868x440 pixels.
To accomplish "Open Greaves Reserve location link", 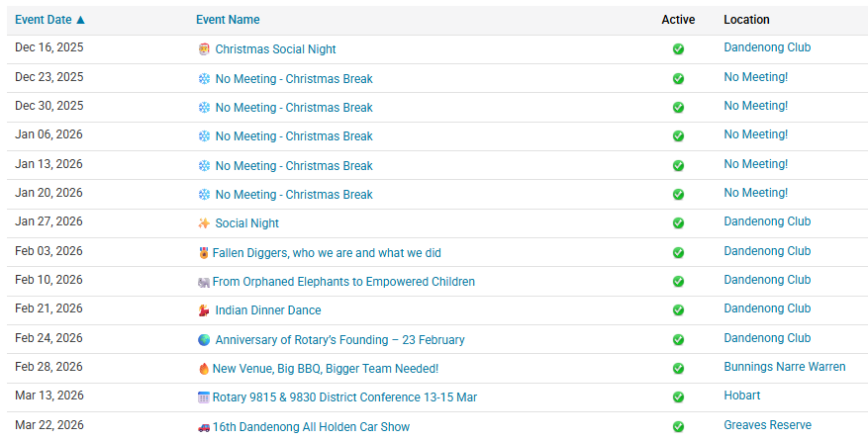I will pos(767,425).
